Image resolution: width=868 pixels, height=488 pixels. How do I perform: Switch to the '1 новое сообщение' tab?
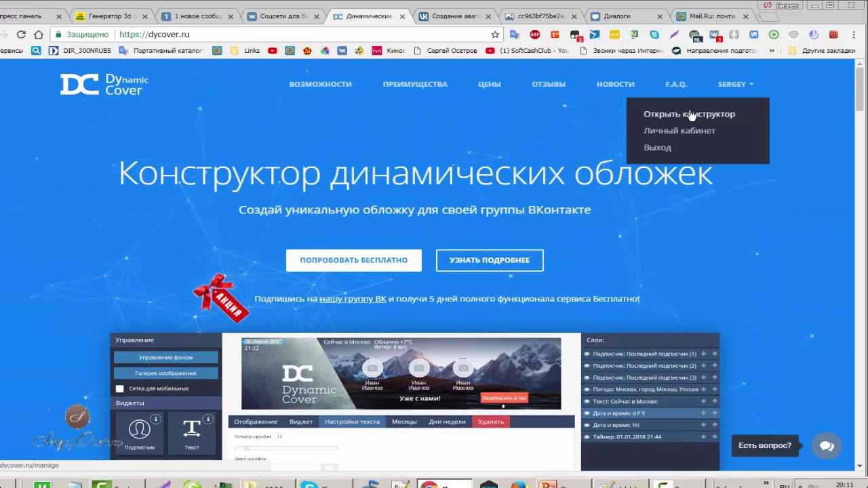(x=197, y=16)
